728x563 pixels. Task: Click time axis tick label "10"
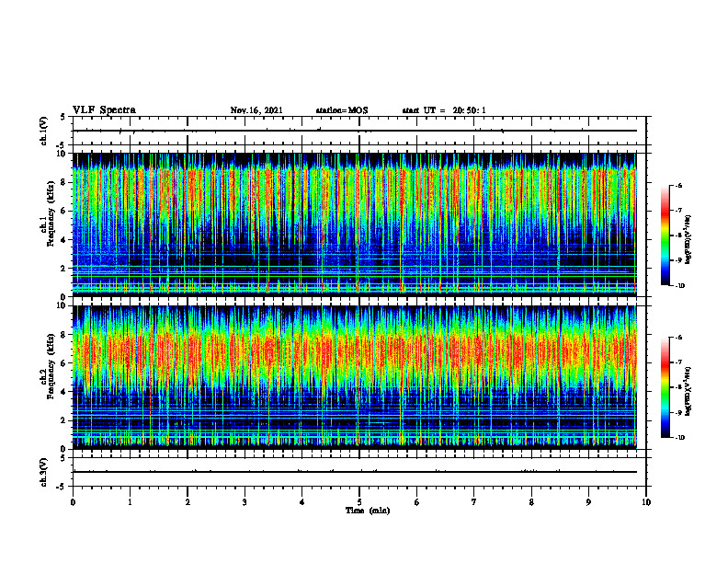click(x=646, y=502)
